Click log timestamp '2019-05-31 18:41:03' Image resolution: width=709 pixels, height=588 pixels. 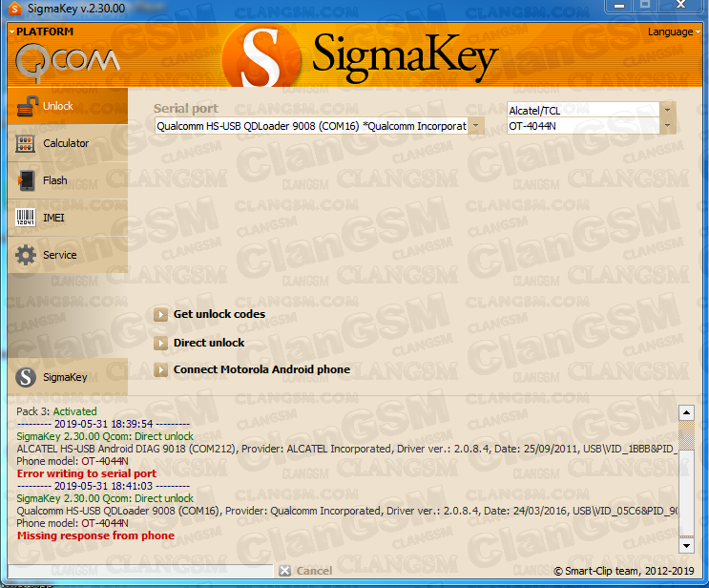104,486
